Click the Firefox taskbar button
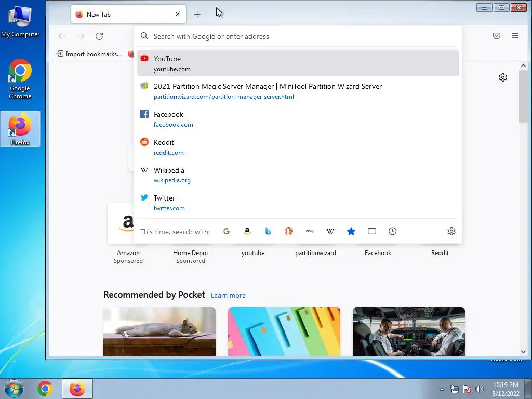Image resolution: width=532 pixels, height=399 pixels. coord(77,389)
